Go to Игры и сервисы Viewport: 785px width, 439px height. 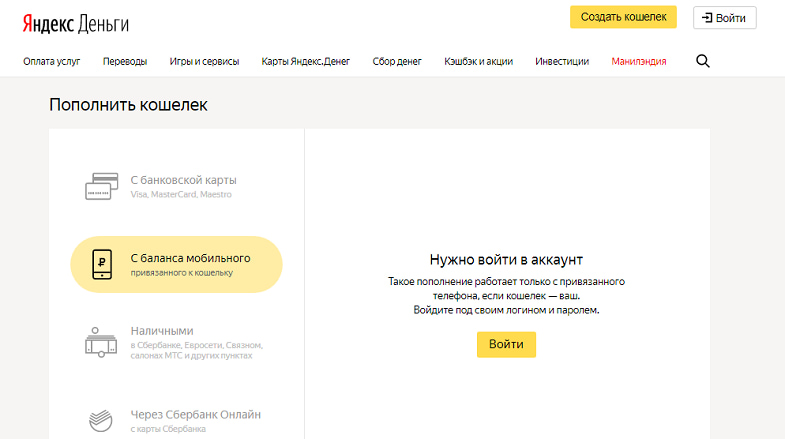(x=204, y=62)
